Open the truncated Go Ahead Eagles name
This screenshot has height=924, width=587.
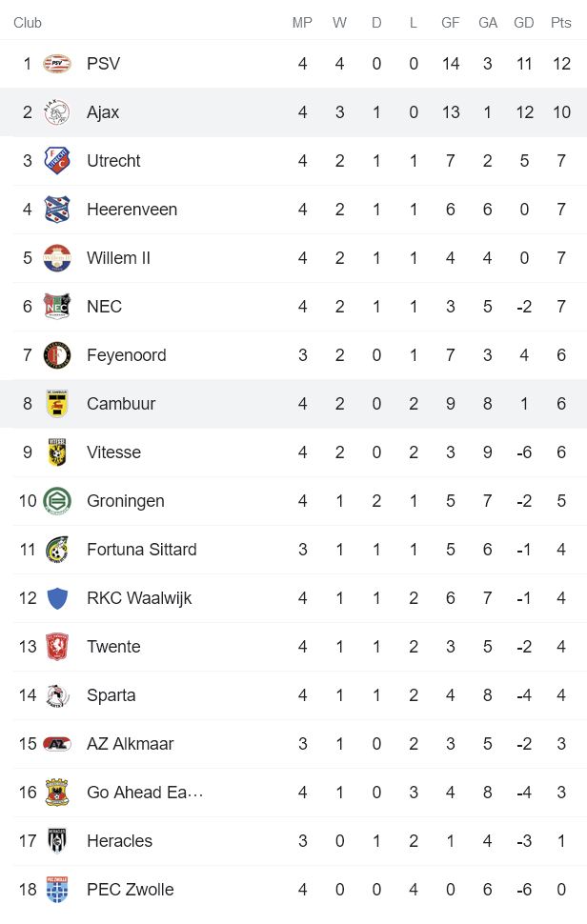(145, 793)
